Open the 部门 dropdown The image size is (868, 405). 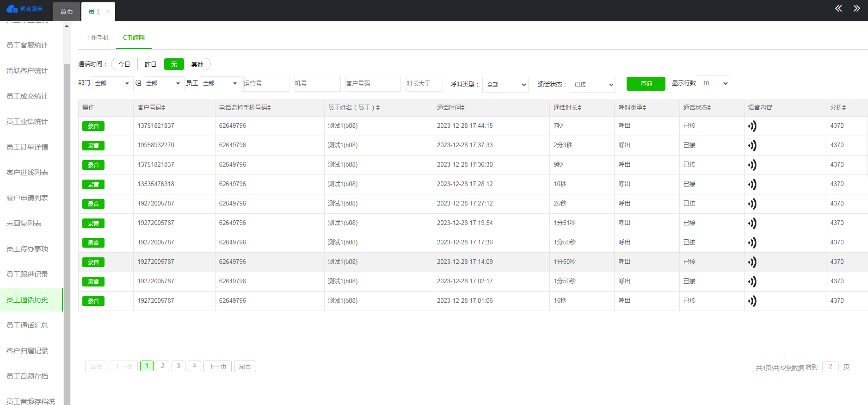coord(112,83)
